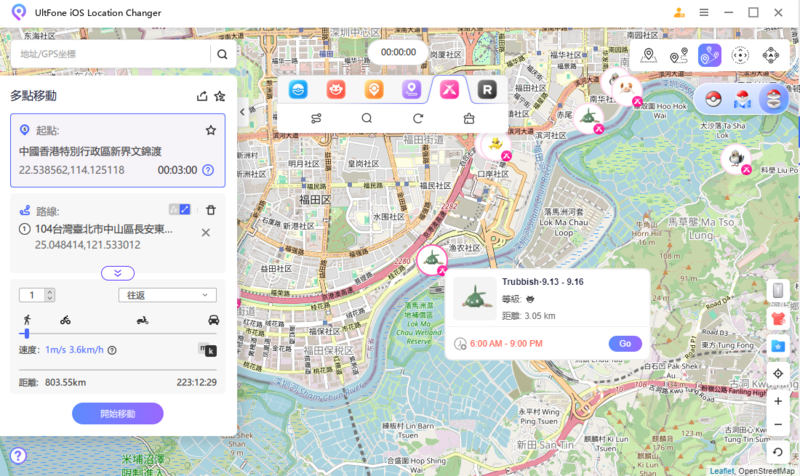Screen dimensions: 800x476
Task: Choose scooter speed icon
Action: click(x=142, y=320)
